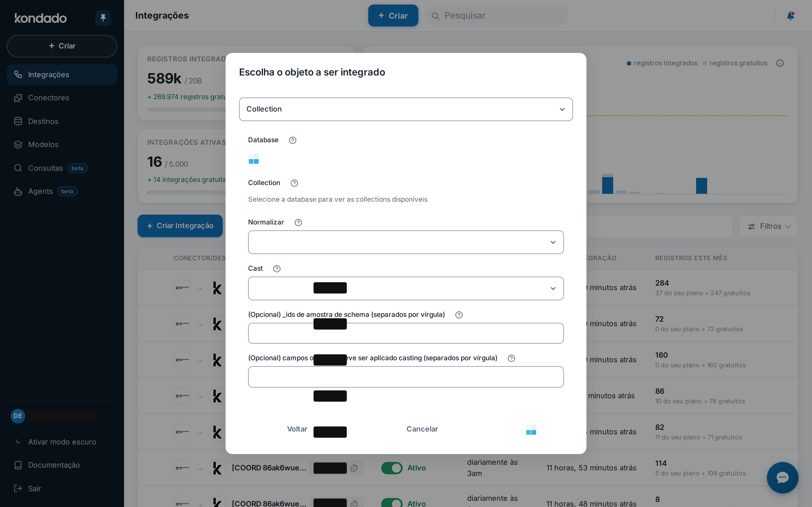Open the chat support bubble
The height and width of the screenshot is (507, 812).
click(782, 477)
